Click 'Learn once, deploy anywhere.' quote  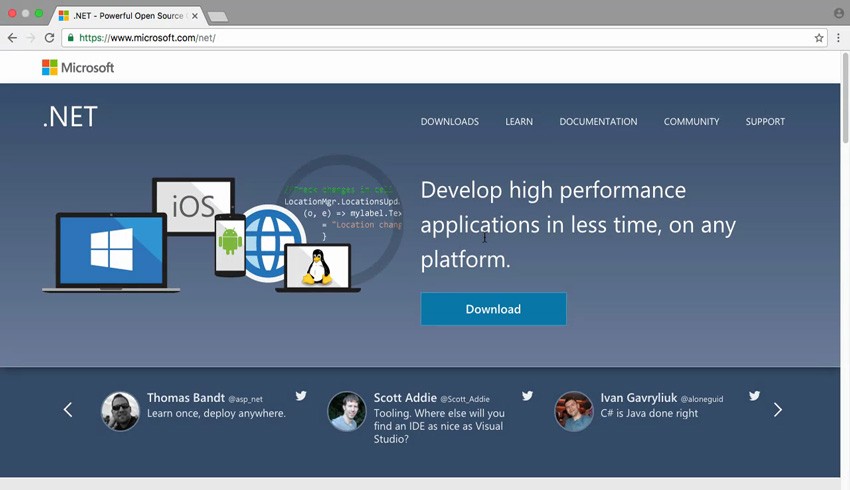point(216,413)
